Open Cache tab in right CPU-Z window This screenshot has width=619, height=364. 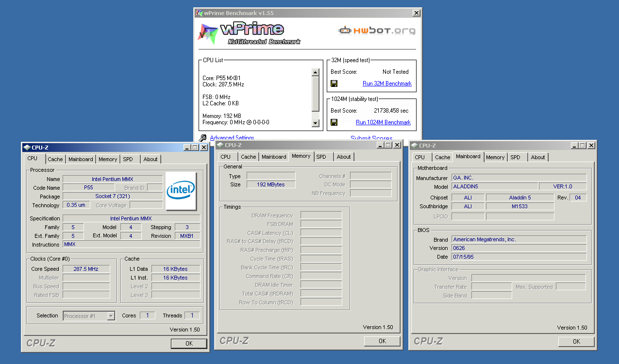[x=443, y=157]
